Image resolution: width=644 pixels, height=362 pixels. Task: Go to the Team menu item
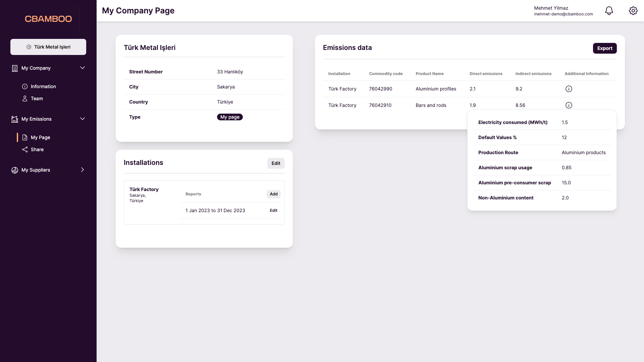coord(37,99)
